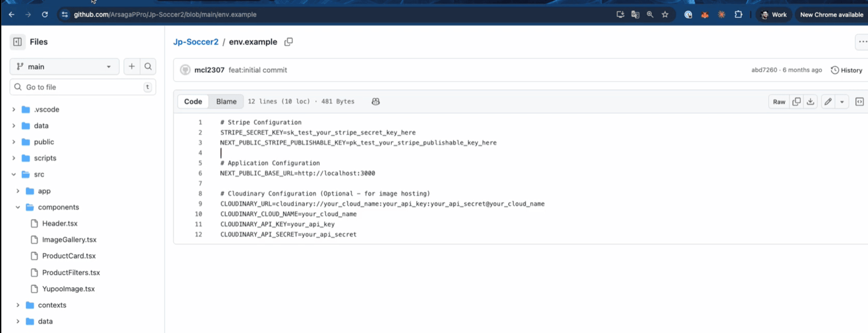Collapse the file tree side panel
Screen dimensions: 868x333
pos(17,42)
